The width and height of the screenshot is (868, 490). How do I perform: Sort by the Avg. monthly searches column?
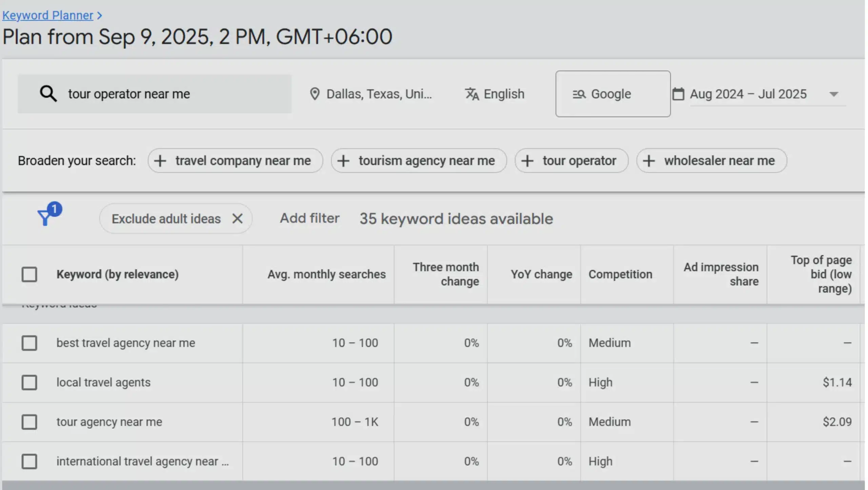coord(327,274)
